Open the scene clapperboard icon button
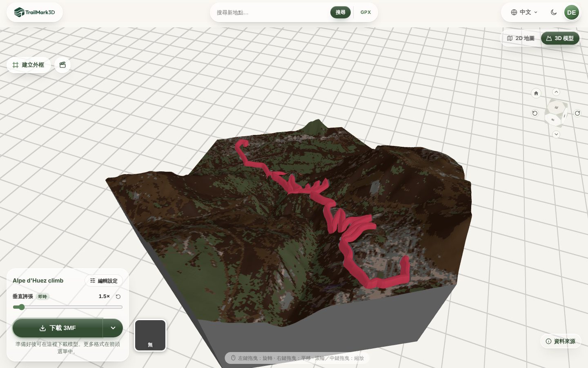588x368 pixels. 62,65
